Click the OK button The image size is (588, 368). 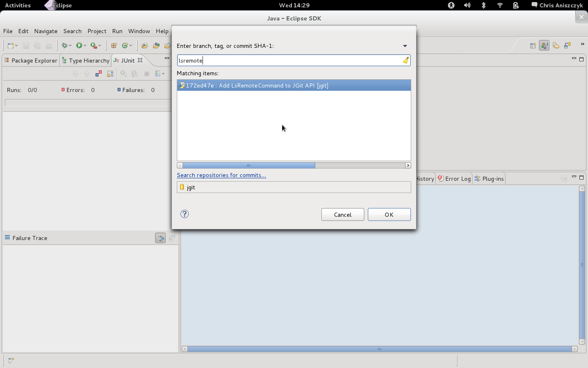click(389, 215)
